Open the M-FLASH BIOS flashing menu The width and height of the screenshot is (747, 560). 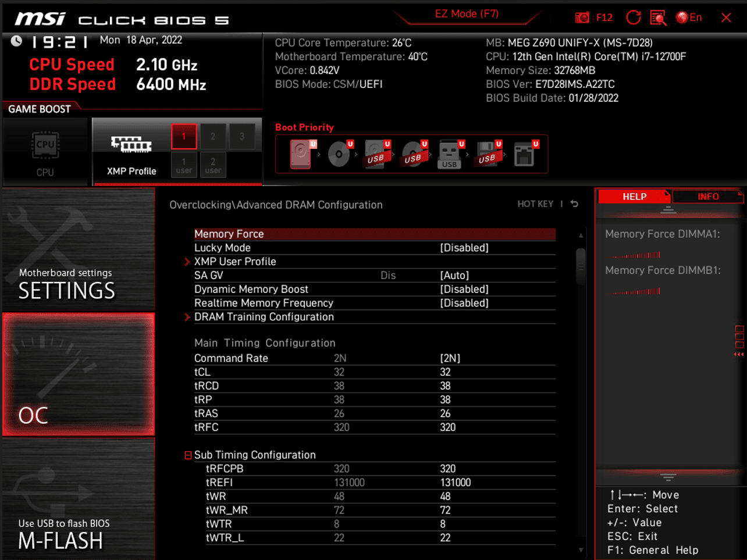(x=79, y=498)
